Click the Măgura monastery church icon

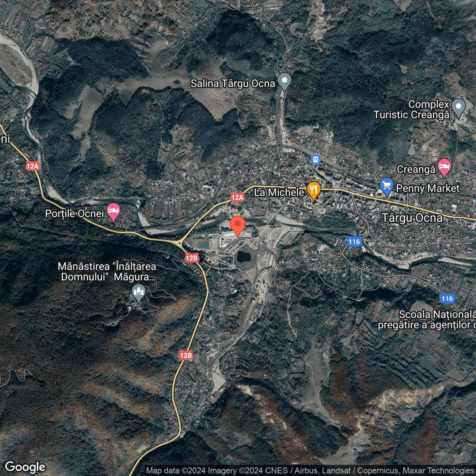(138, 293)
